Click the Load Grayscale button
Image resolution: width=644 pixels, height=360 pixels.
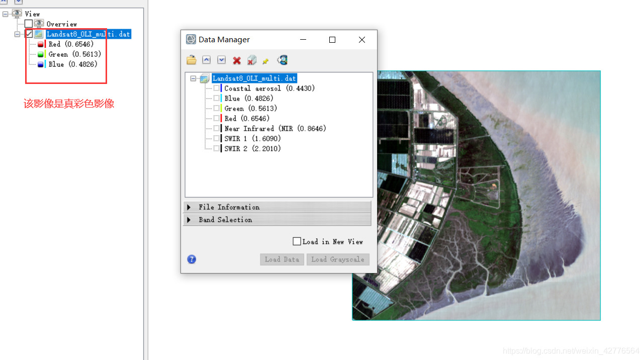pos(338,259)
